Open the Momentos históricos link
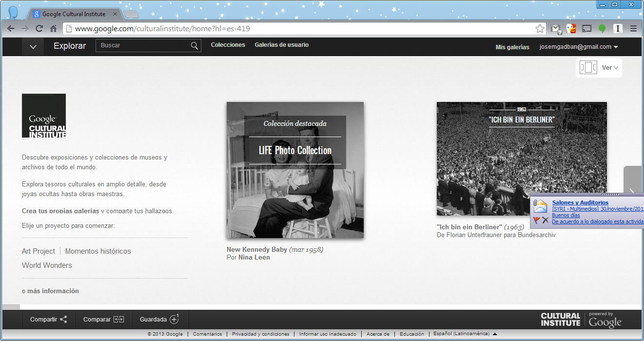 [x=98, y=251]
